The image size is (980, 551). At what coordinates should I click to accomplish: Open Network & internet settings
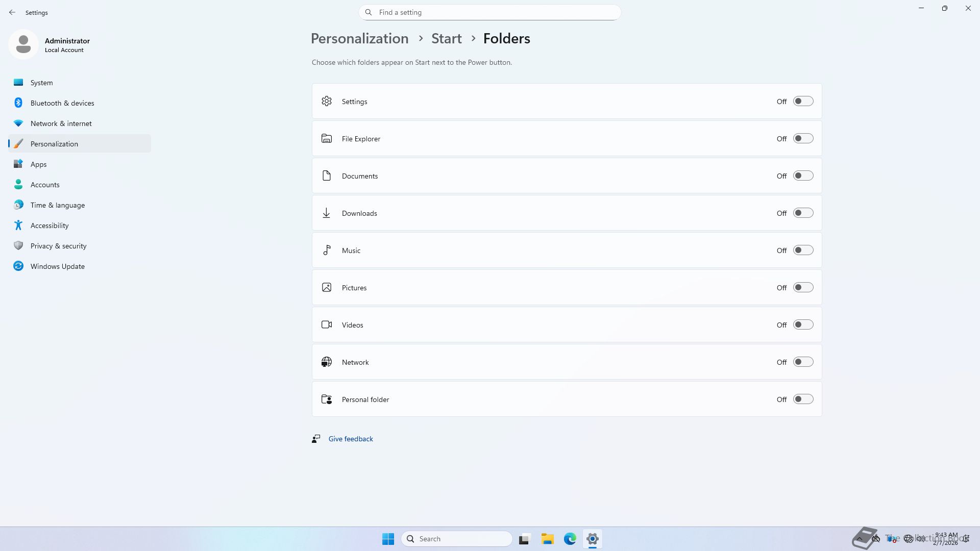click(x=61, y=123)
